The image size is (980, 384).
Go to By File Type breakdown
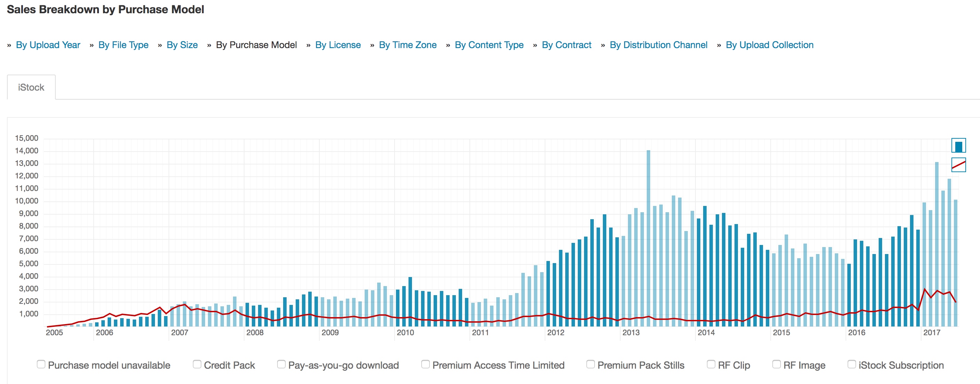point(123,45)
